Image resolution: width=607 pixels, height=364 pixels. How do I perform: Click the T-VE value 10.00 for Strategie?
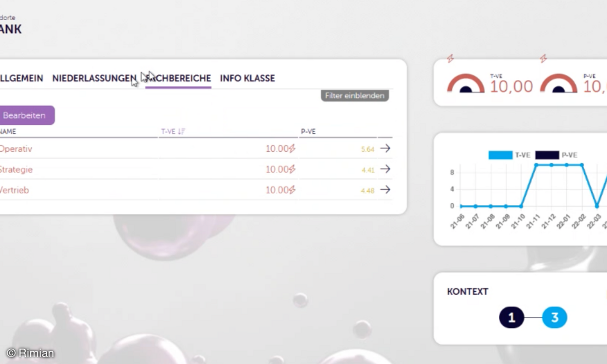pos(277,169)
